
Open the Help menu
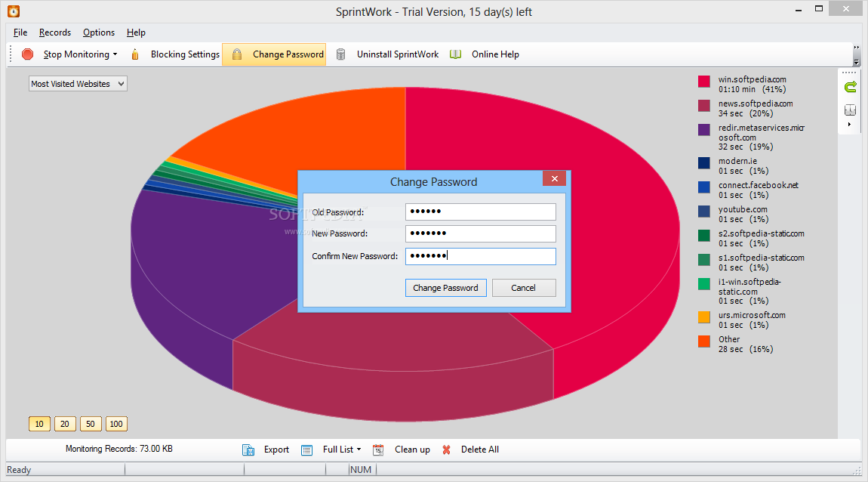[136, 32]
